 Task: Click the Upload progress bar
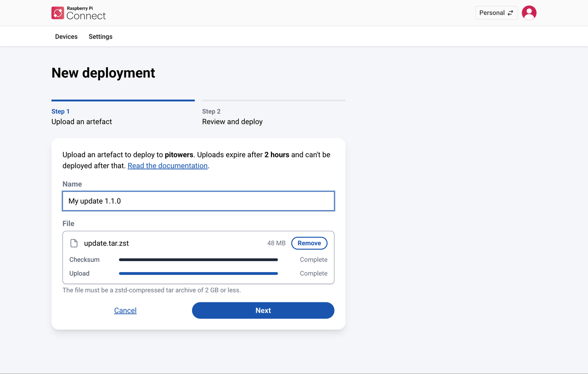198,274
